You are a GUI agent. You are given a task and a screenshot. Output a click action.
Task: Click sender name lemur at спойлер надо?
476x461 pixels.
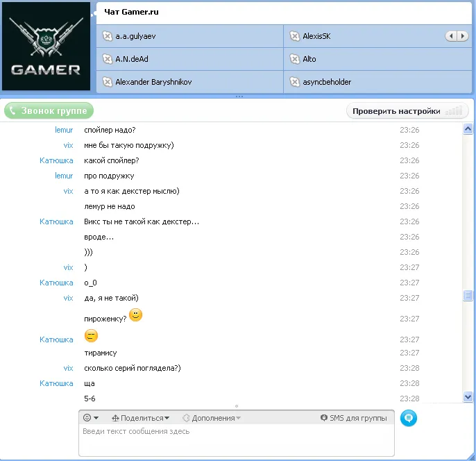pyautogui.click(x=64, y=130)
